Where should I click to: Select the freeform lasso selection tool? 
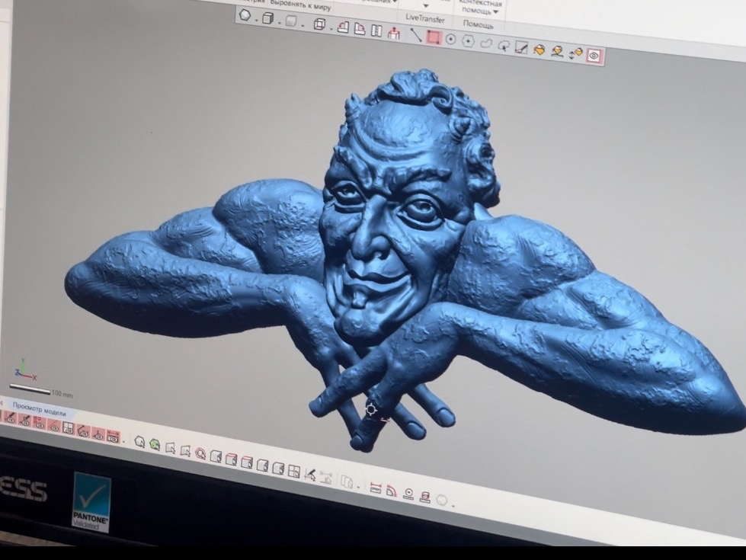(x=485, y=43)
